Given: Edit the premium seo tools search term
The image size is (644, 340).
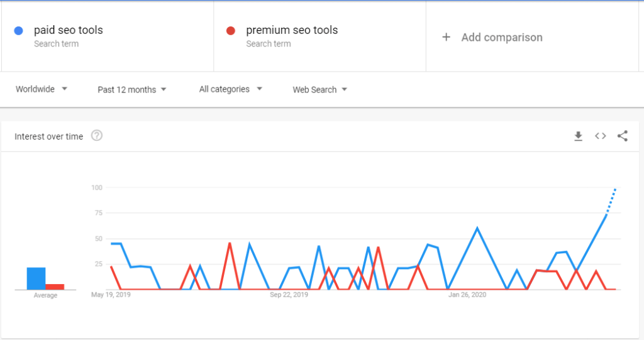Looking at the screenshot, I should coord(291,30).
